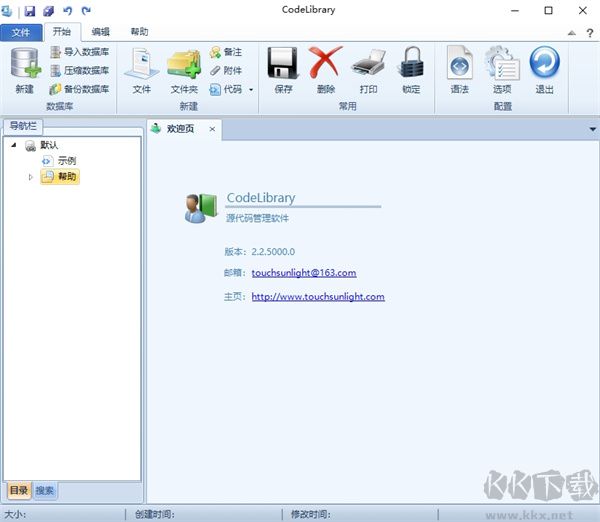
Task: Click the new database icon 新建
Action: tap(25, 70)
